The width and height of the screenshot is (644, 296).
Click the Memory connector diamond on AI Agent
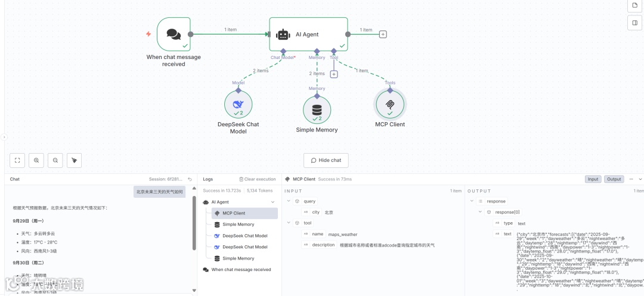point(317,51)
